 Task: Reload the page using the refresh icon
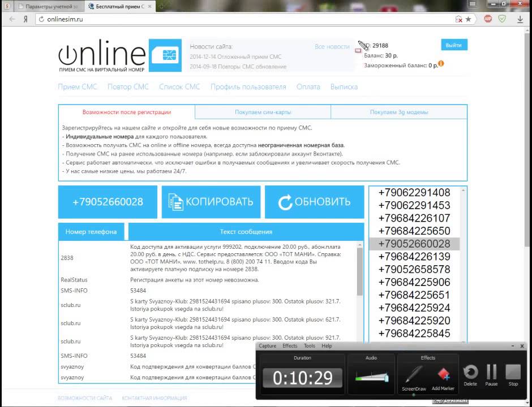pos(41,19)
